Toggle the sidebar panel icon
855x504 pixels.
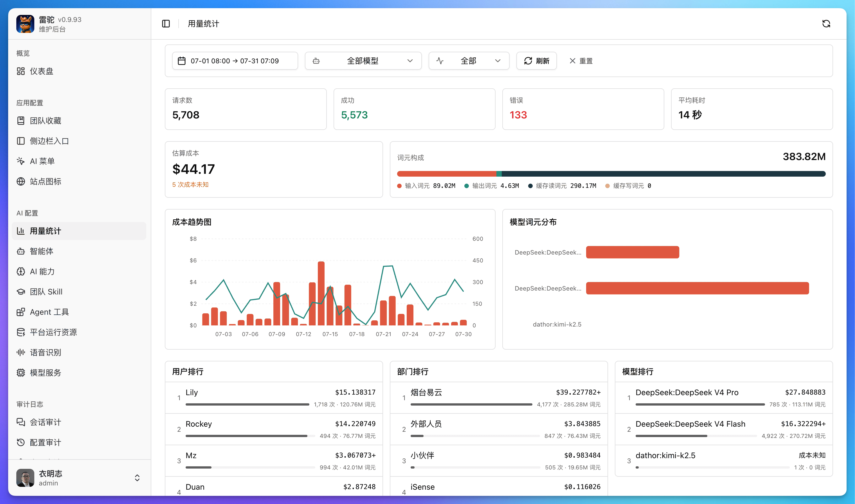(166, 24)
